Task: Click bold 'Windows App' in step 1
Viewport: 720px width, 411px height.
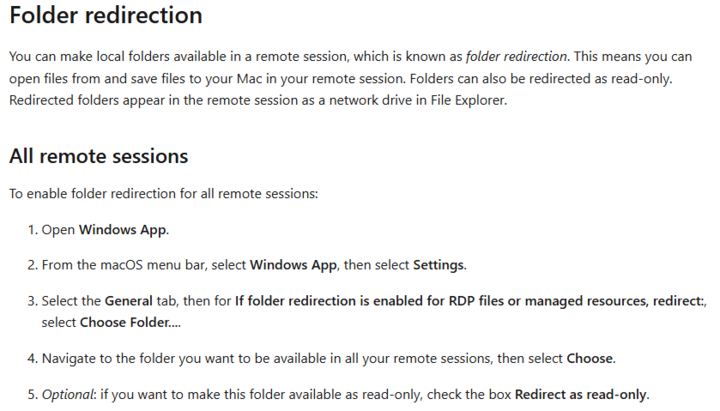Action: tap(123, 230)
